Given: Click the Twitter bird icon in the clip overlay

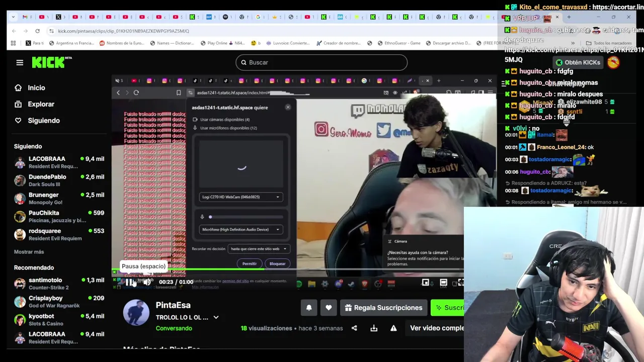Looking at the screenshot, I should click(x=383, y=130).
